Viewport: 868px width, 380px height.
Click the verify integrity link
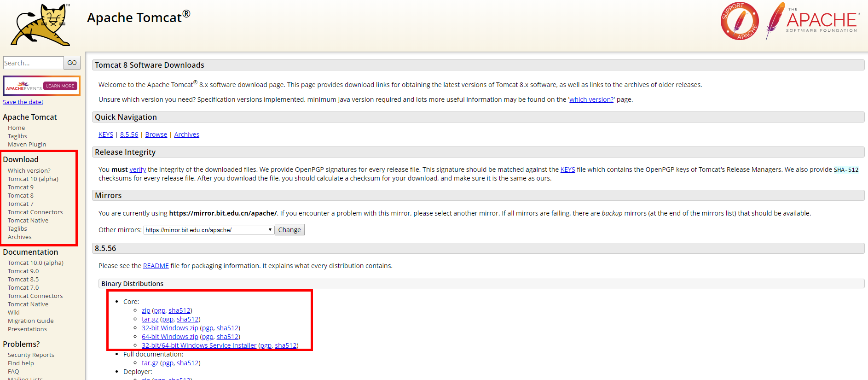(x=138, y=170)
